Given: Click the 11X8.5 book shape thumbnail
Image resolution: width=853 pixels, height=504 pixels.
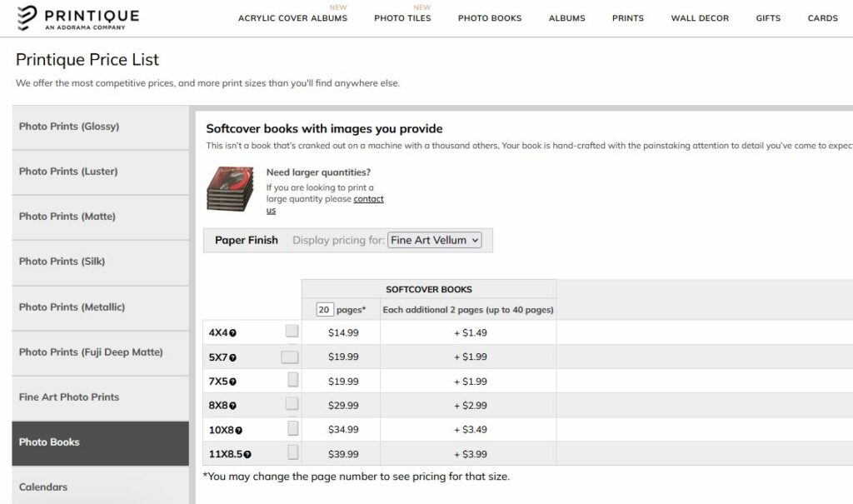Looking at the screenshot, I should click(293, 452).
